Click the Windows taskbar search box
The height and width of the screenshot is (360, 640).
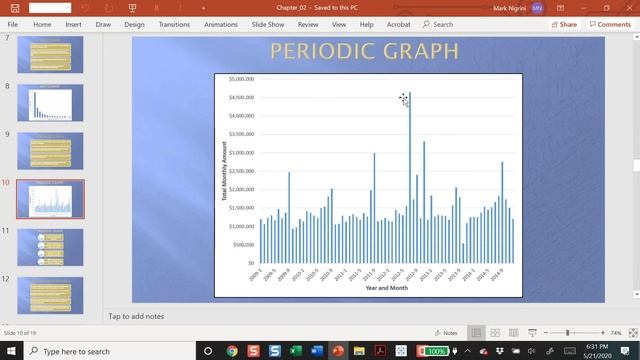click(x=110, y=351)
